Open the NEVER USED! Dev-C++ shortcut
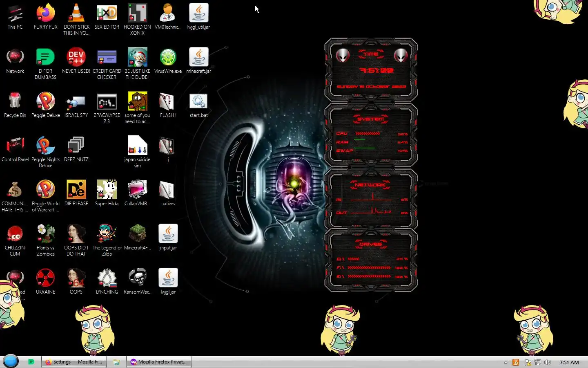The width and height of the screenshot is (588, 368). [x=76, y=61]
